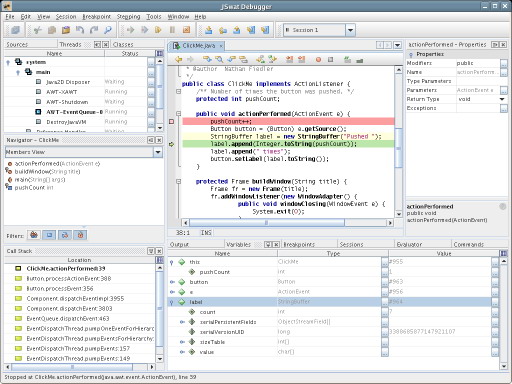Open column chooser icon in Threads table

point(160,53)
